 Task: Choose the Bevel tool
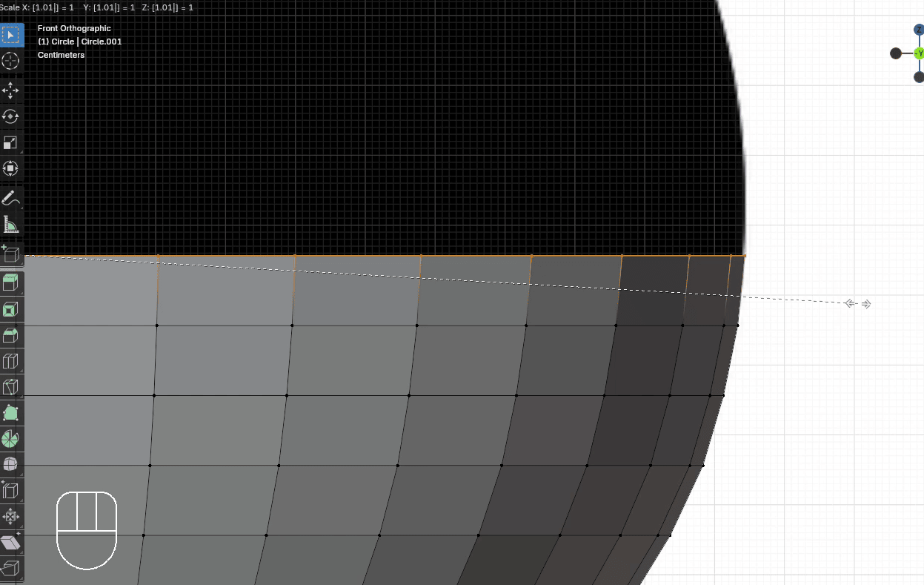11,335
